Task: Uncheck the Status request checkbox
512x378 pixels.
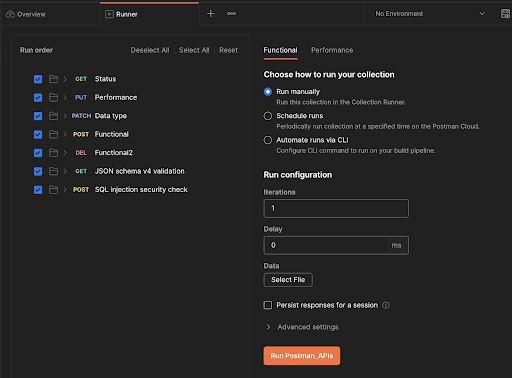Action: click(x=38, y=79)
